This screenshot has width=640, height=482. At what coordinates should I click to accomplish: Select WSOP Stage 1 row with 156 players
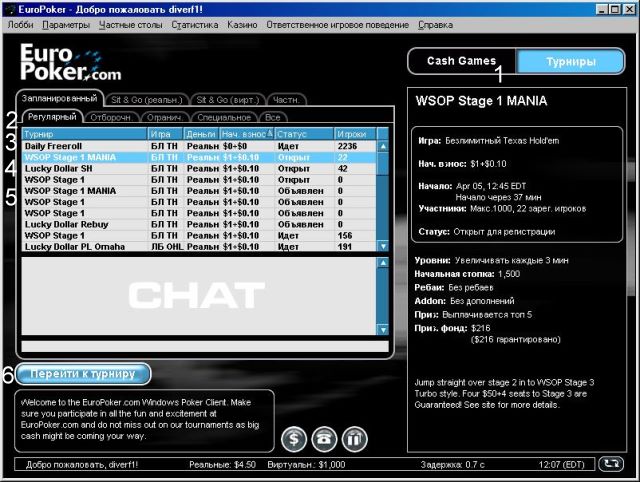click(199, 235)
